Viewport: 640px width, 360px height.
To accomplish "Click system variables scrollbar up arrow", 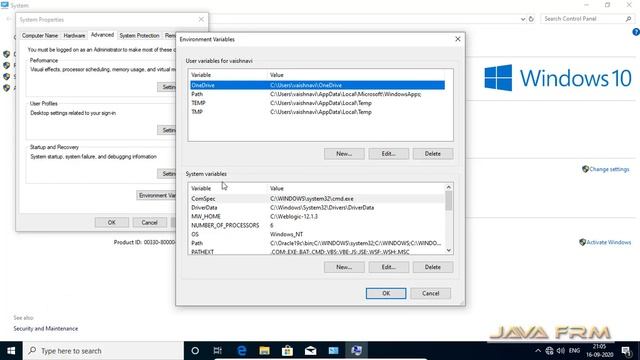I will [449, 187].
